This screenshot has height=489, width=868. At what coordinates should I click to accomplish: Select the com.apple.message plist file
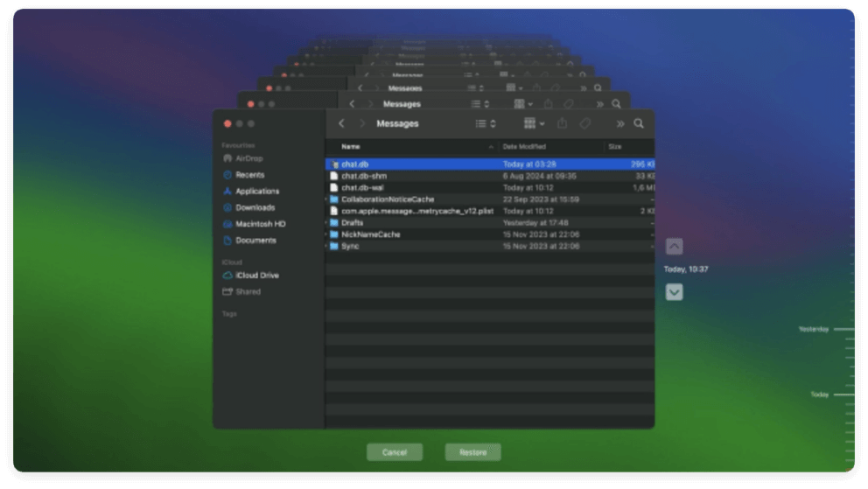tap(490, 211)
